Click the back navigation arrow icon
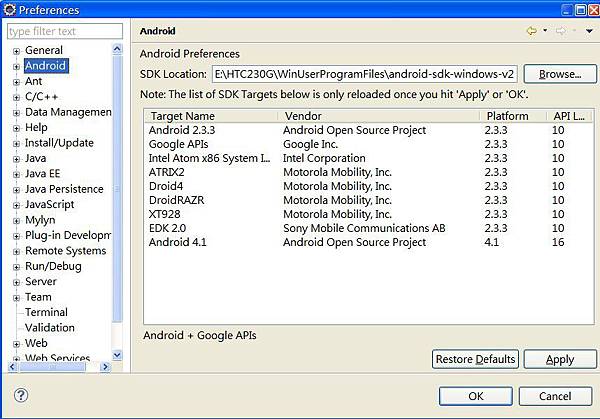 [x=531, y=31]
